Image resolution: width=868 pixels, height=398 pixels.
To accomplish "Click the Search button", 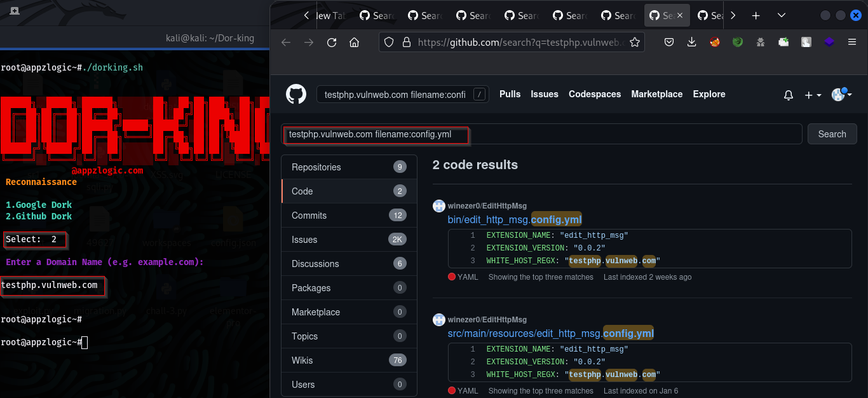I will click(x=832, y=134).
